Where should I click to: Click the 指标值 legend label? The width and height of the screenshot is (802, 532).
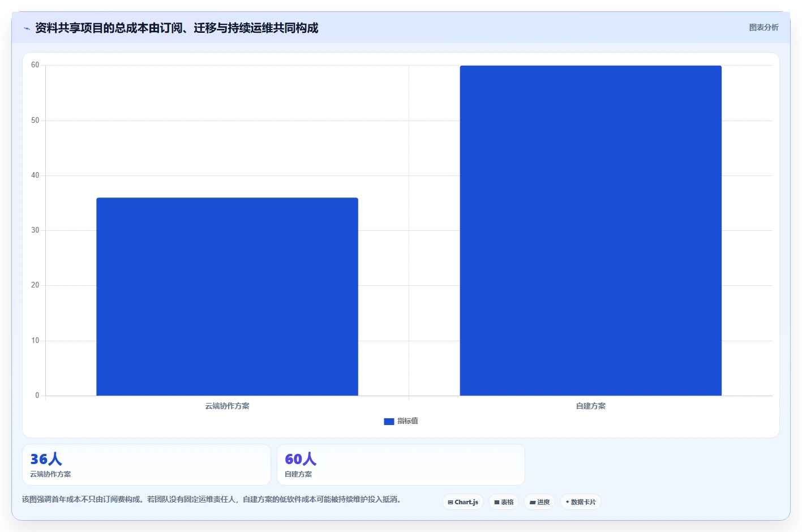408,421
